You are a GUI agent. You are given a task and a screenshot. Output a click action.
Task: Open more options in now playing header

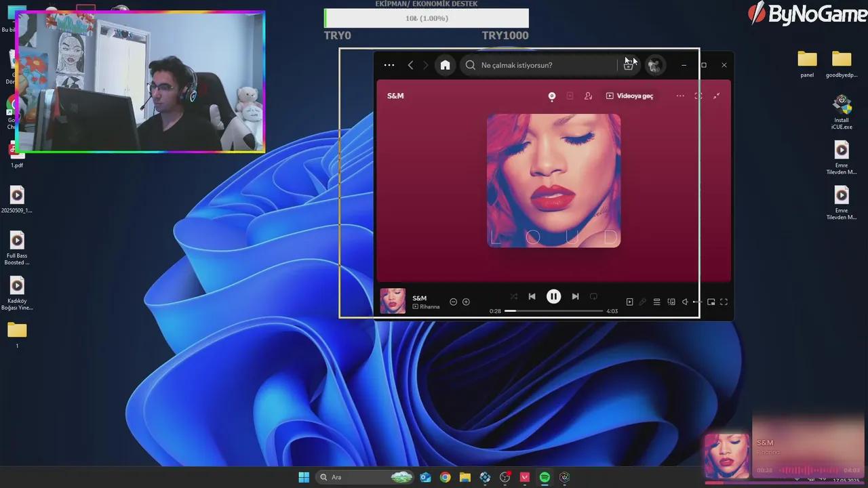[x=680, y=96]
